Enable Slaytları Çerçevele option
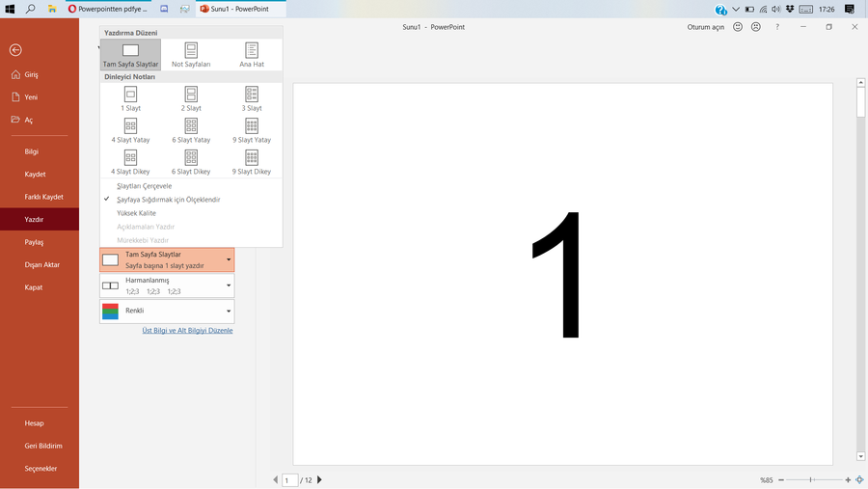Screen dimensions: 868x489 (x=144, y=186)
